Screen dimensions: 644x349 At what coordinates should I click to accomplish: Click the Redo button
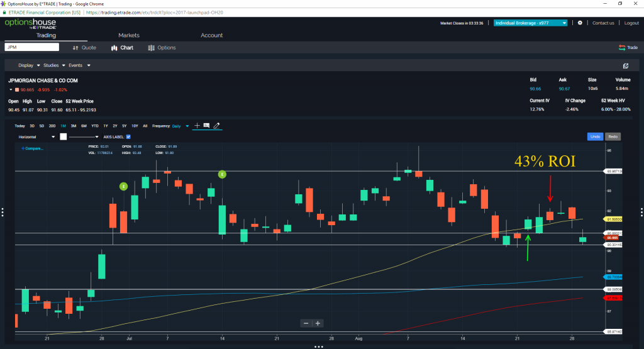[613, 136]
